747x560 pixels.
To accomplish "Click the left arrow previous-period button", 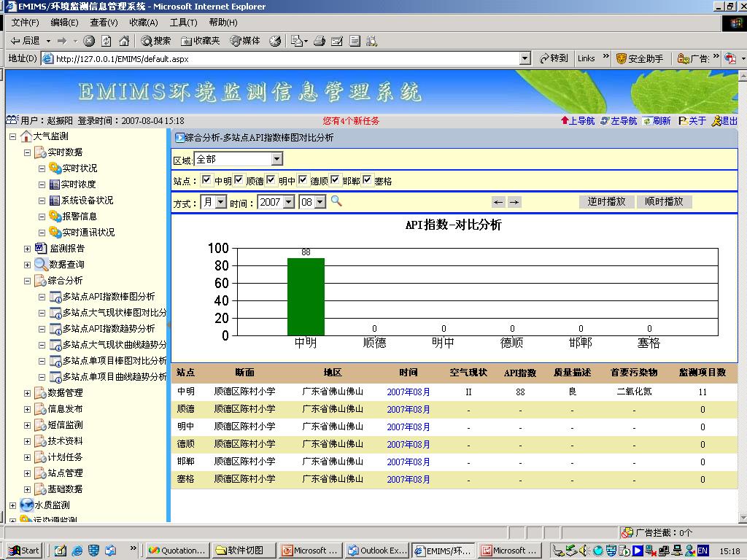I will tap(498, 202).
